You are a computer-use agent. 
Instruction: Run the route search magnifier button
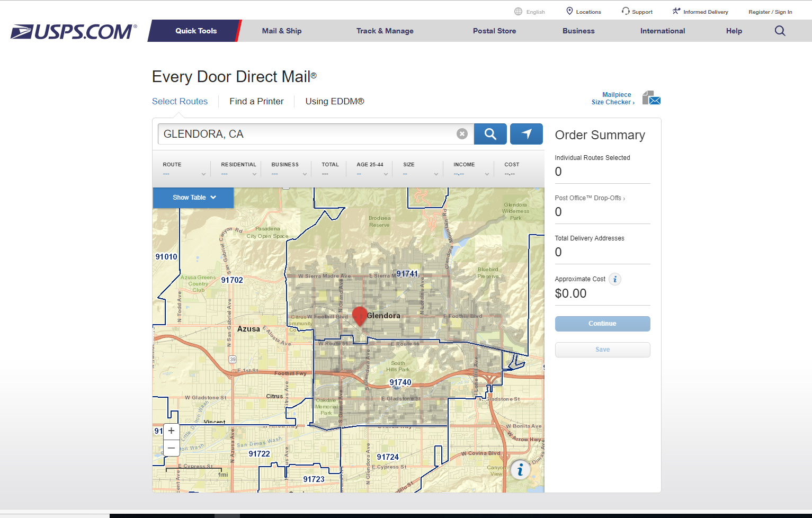click(490, 134)
